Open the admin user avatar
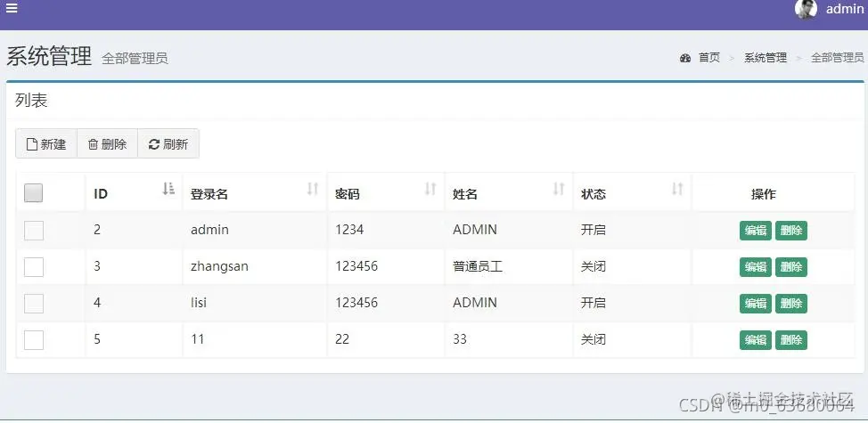 (x=806, y=9)
